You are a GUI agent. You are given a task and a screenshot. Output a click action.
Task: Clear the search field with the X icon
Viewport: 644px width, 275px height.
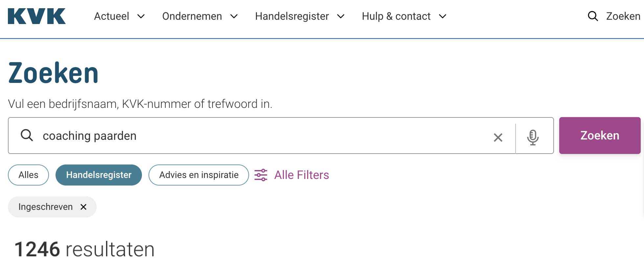point(498,137)
